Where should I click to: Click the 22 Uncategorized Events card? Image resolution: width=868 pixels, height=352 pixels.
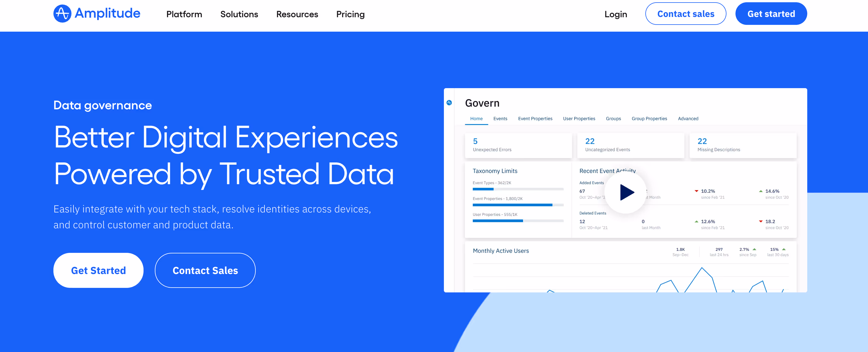tap(630, 145)
